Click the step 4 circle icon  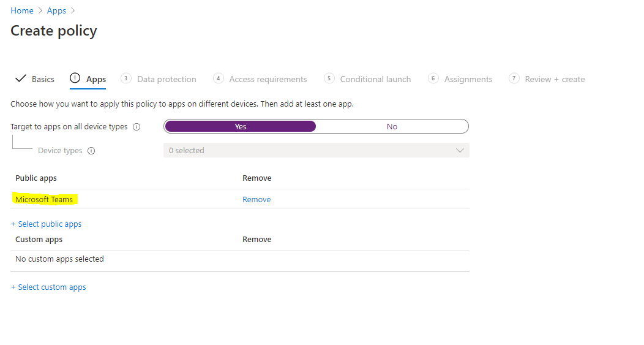point(218,78)
